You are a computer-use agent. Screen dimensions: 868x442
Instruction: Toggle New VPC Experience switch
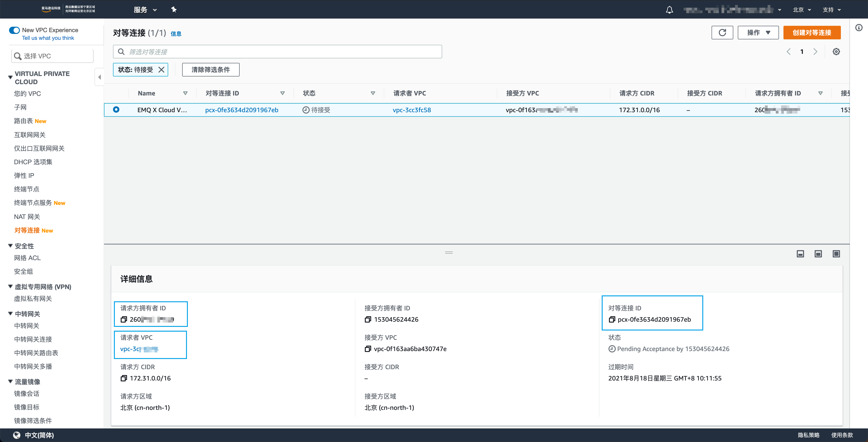14,30
